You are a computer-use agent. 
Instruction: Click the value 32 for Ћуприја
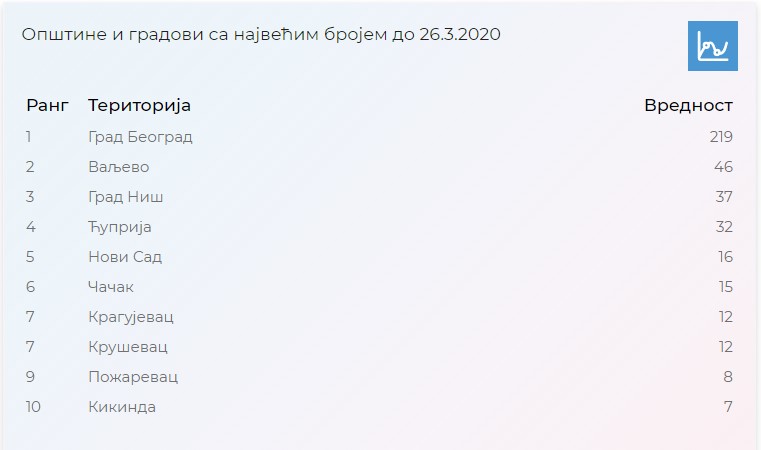click(x=724, y=227)
